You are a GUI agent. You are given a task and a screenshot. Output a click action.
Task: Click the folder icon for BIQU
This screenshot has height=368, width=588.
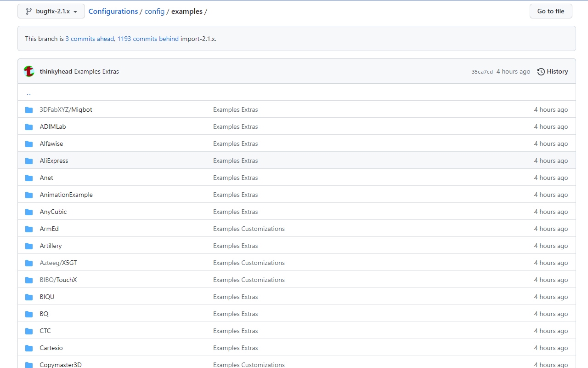tap(29, 297)
